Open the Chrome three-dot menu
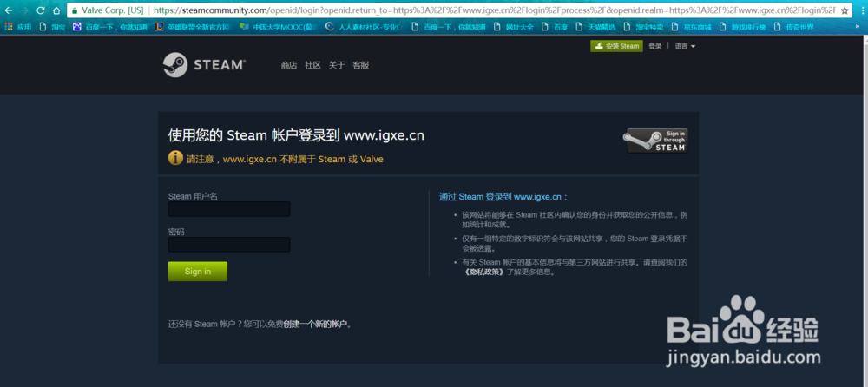Viewport: 868px width, 387px height. tap(861, 10)
